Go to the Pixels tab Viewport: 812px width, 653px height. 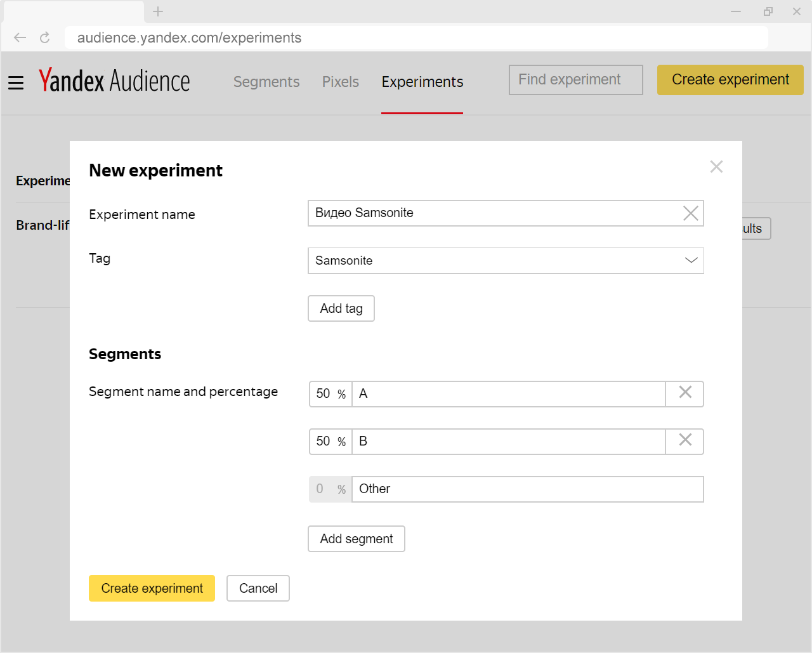pyautogui.click(x=341, y=82)
